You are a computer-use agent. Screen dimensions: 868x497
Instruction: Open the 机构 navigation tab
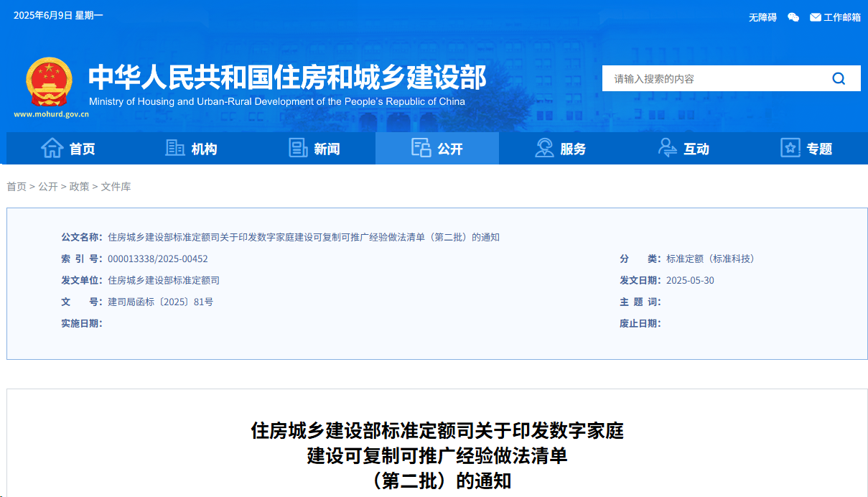tap(191, 149)
